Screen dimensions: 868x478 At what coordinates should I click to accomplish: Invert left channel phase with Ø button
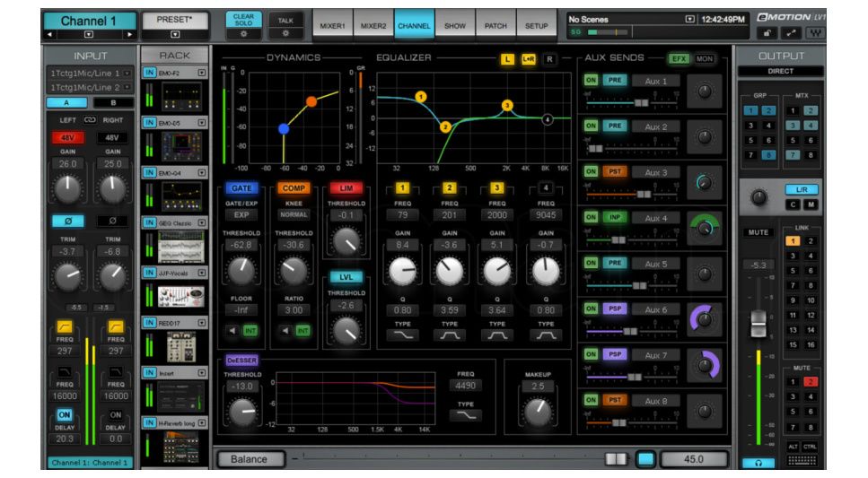coord(67,221)
